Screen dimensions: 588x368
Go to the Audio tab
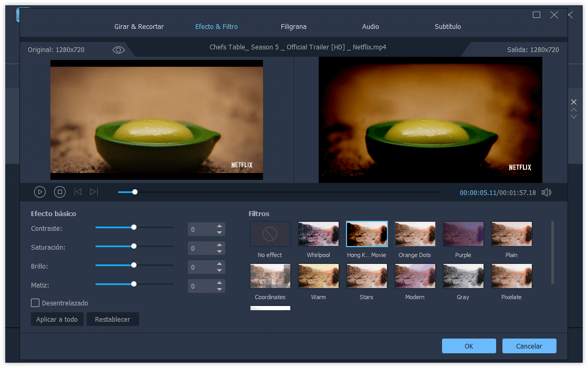(x=371, y=27)
